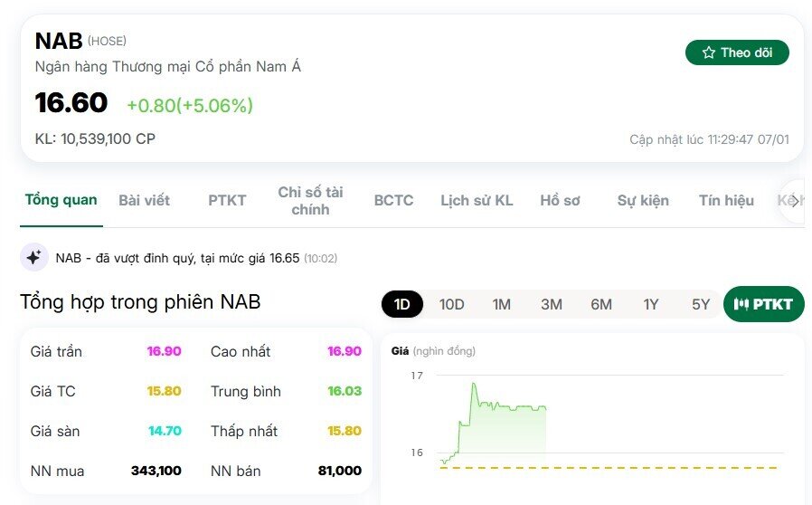Click the NAB vượt đỉnh quý alert text
The width and height of the screenshot is (812, 505).
[x=196, y=258]
